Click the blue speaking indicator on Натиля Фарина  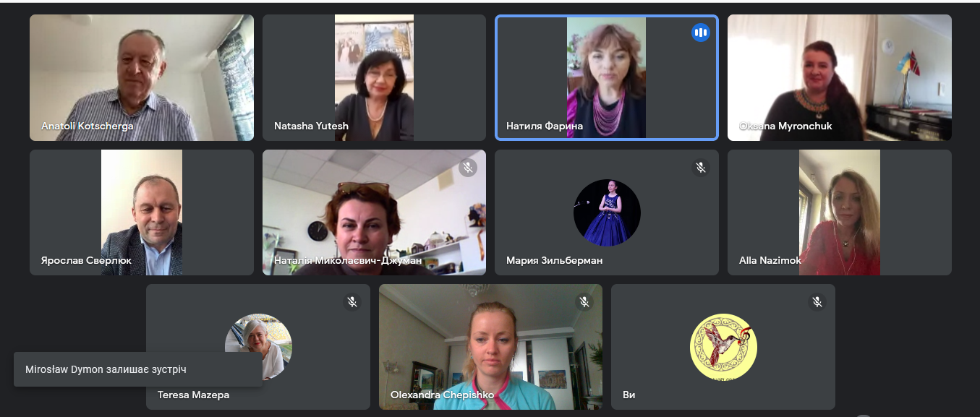700,33
